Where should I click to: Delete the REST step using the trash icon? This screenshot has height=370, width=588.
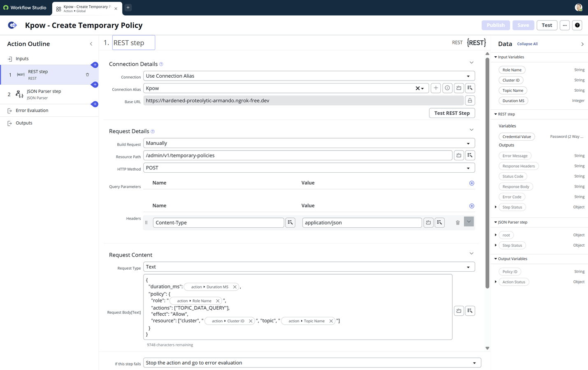87,75
